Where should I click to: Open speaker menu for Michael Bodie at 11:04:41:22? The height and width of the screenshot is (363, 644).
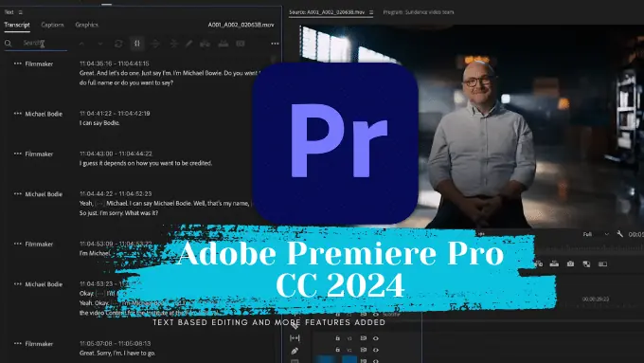click(x=18, y=114)
